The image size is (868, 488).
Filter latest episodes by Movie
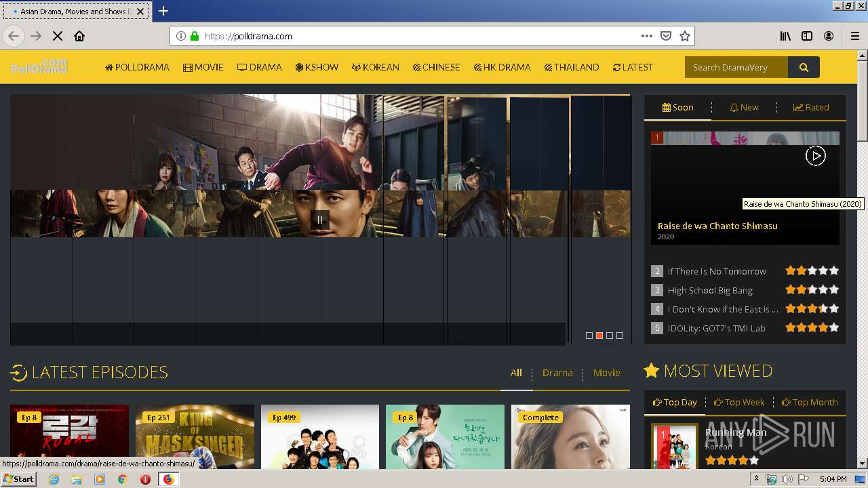606,372
